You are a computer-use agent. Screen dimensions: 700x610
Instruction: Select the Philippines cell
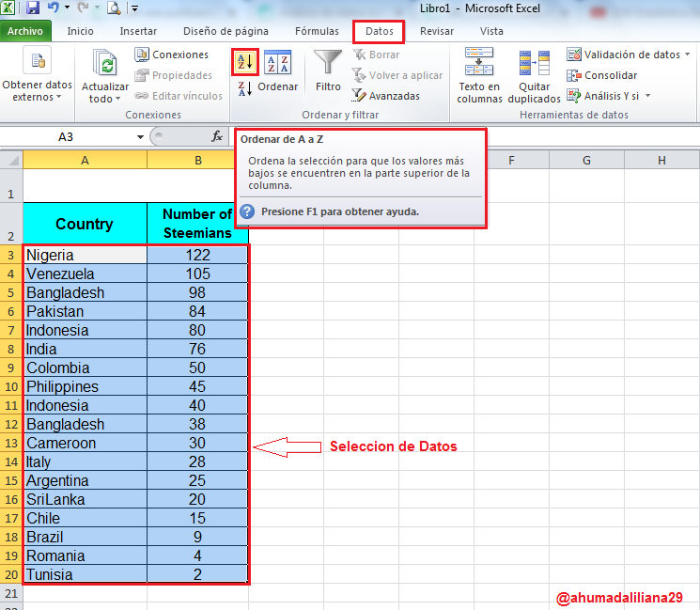pyautogui.click(x=85, y=385)
